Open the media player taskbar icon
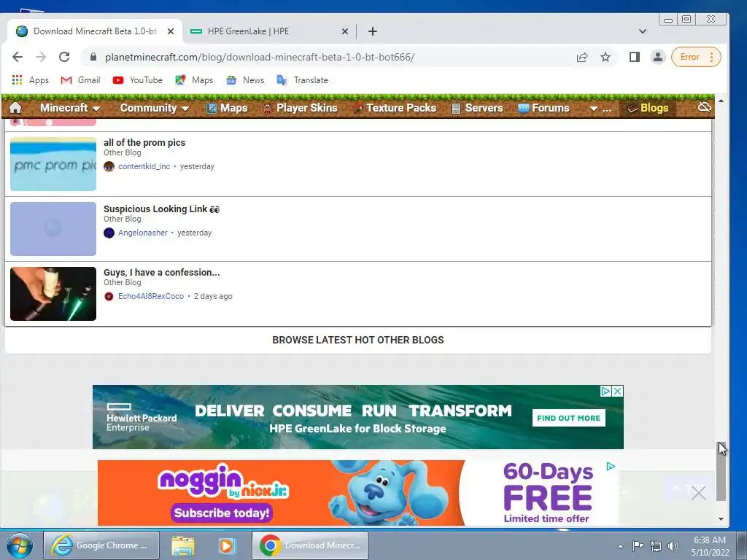Viewport: 747px width, 560px height. point(228,545)
